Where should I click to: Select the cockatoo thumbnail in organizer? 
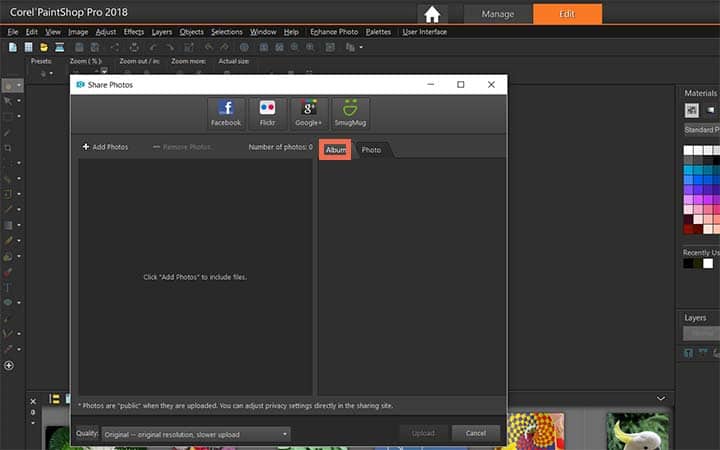[x=638, y=431]
